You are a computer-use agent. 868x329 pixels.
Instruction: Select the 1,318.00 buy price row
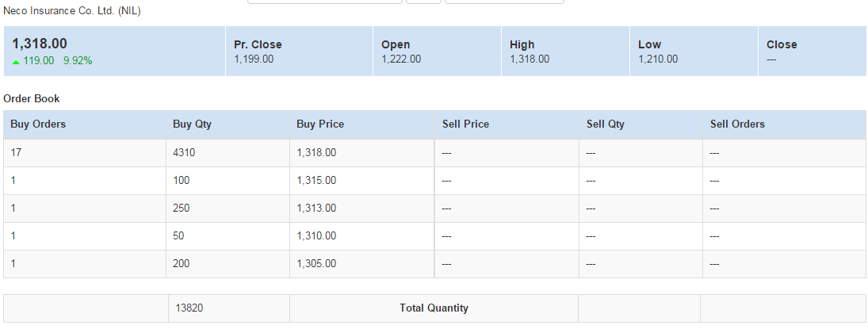(434, 153)
